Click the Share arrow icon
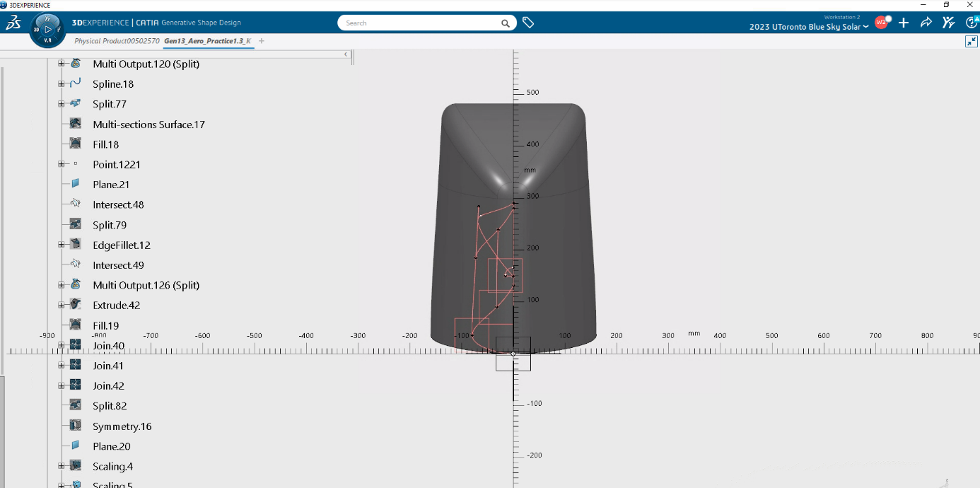980x488 pixels. click(926, 23)
